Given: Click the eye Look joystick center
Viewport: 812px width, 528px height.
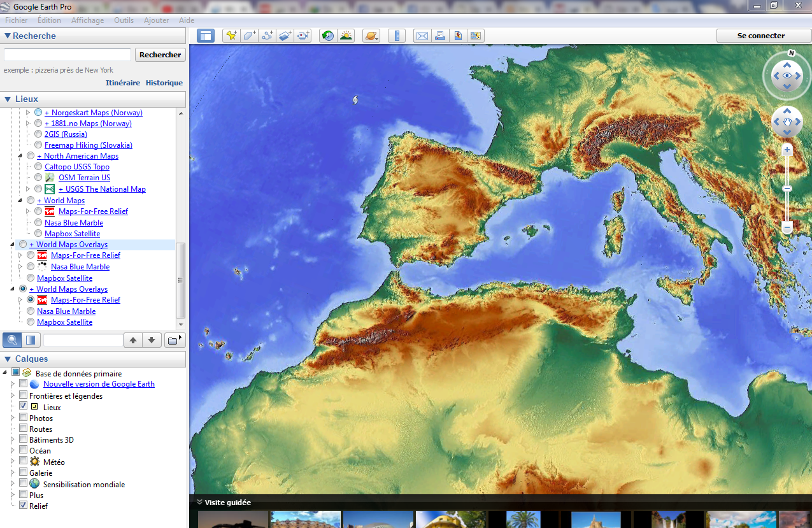Looking at the screenshot, I should 787,76.
